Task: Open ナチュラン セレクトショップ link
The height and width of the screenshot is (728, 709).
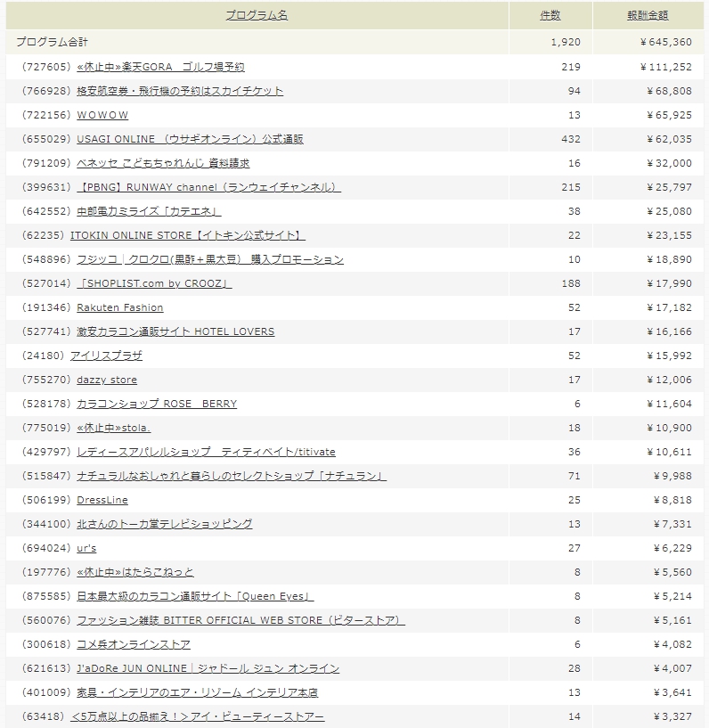Action: (x=232, y=477)
